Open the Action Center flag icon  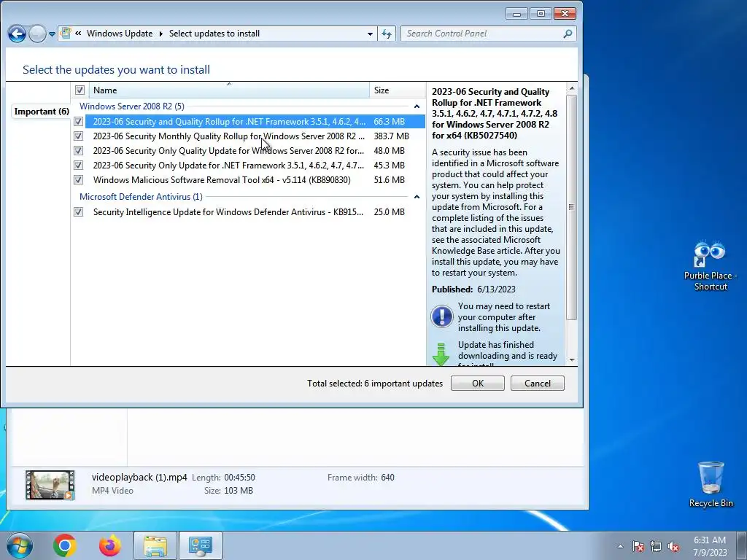(x=638, y=546)
